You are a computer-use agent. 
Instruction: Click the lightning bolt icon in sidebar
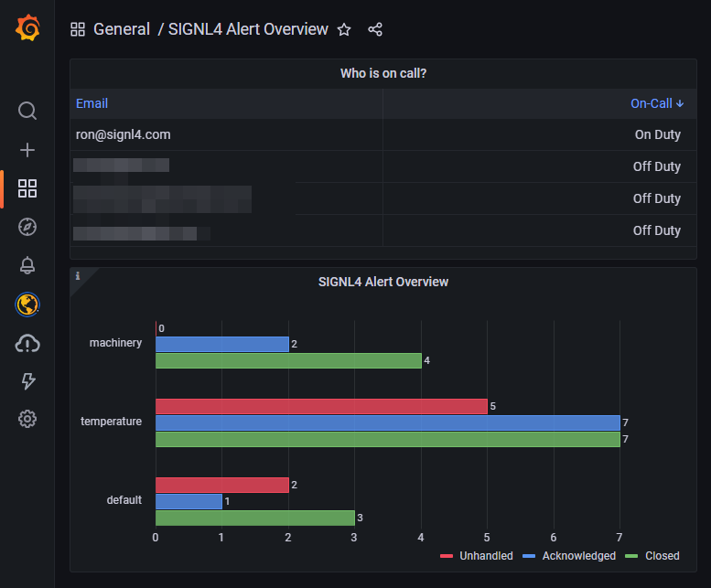[28, 381]
